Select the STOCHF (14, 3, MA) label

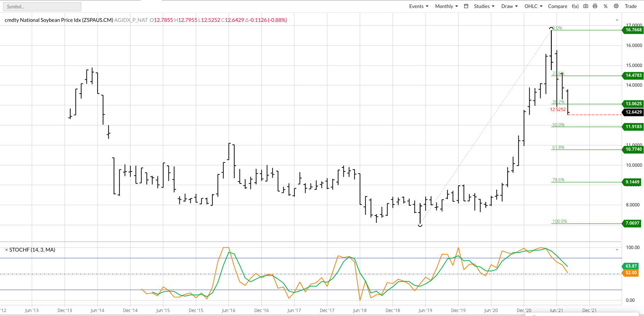32,250
